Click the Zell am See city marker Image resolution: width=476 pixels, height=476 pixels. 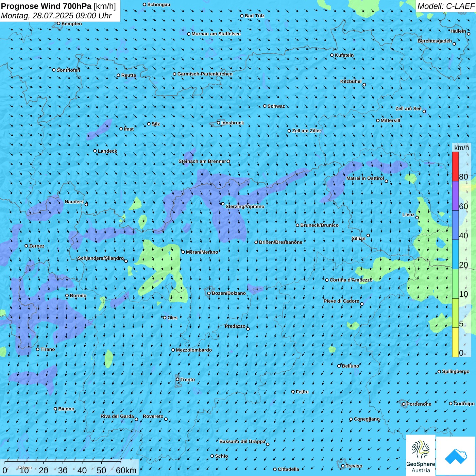[x=424, y=111]
